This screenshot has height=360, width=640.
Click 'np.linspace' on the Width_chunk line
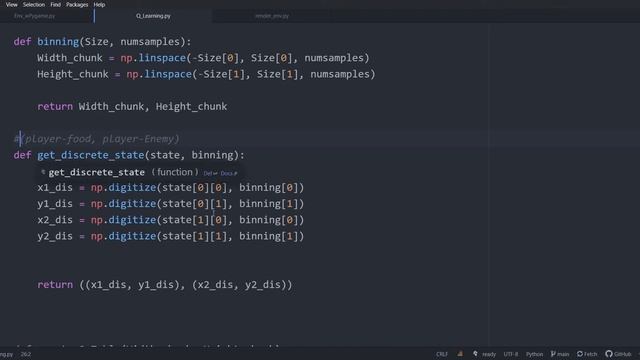coord(153,58)
